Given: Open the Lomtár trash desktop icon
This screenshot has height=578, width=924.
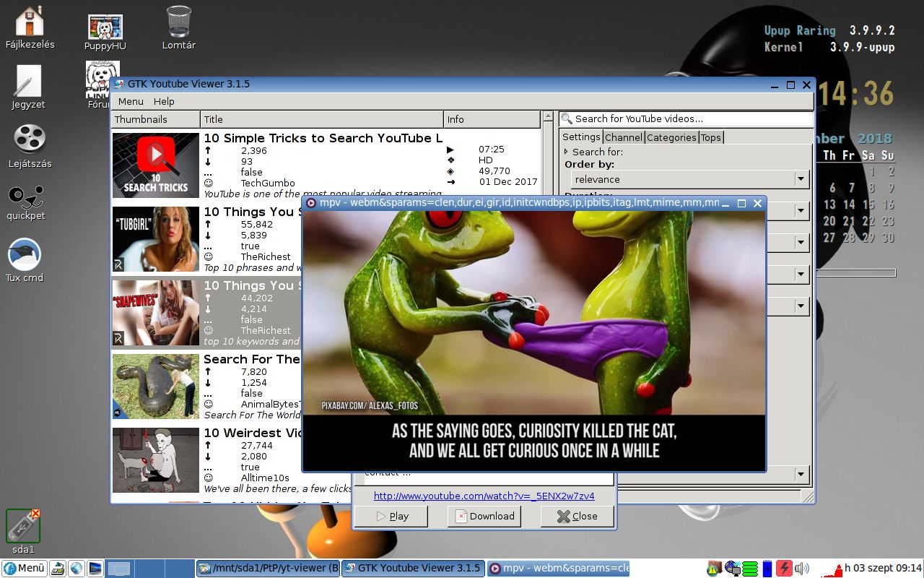Looking at the screenshot, I should point(178,22).
